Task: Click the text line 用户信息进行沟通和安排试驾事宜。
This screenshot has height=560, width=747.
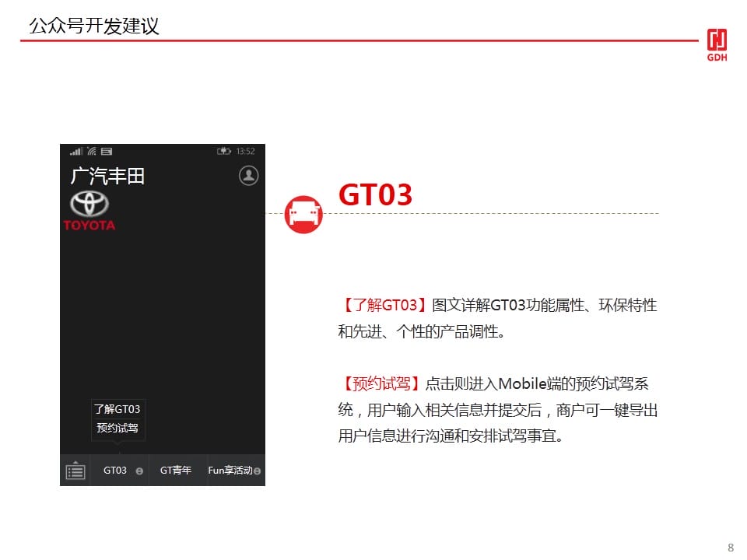Action: click(x=451, y=436)
